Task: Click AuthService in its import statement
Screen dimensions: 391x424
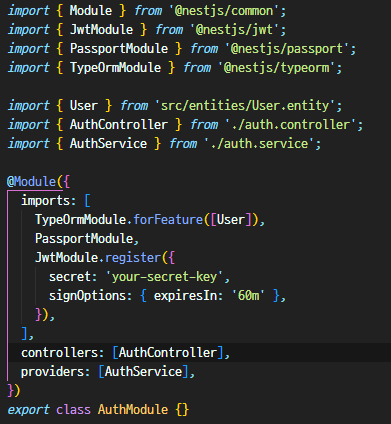Action: [x=108, y=144]
